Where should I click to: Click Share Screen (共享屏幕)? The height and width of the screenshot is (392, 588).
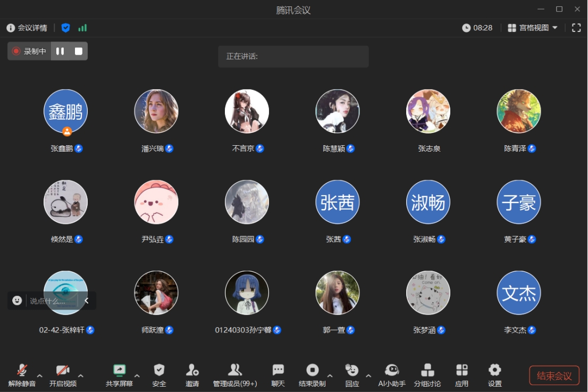119,374
